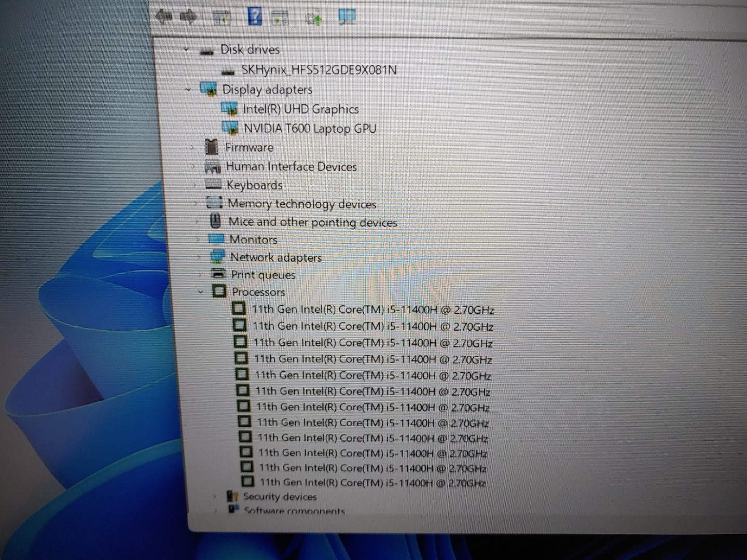Click the Back arrow in the toolbar
The width and height of the screenshot is (747, 560).
click(x=164, y=17)
